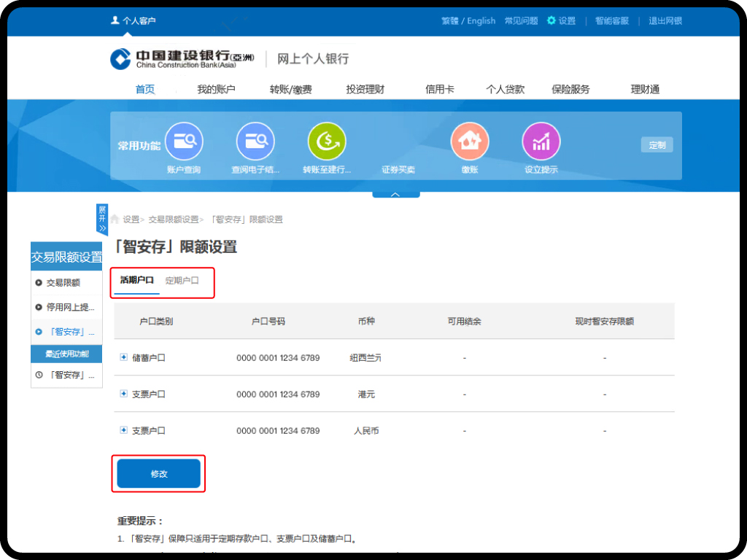This screenshot has width=747, height=560.
Task: Click the blue 修改 button
Action: coord(158,474)
